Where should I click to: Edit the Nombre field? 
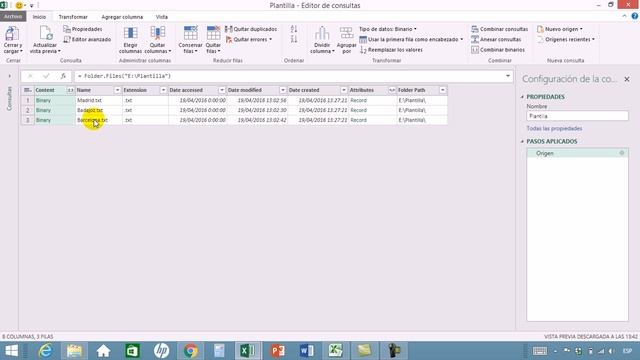point(577,116)
